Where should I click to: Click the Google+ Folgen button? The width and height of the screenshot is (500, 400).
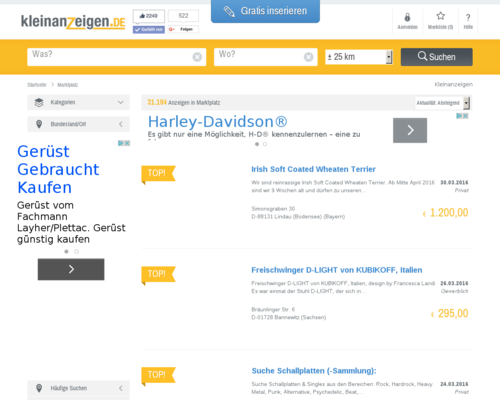(x=183, y=29)
